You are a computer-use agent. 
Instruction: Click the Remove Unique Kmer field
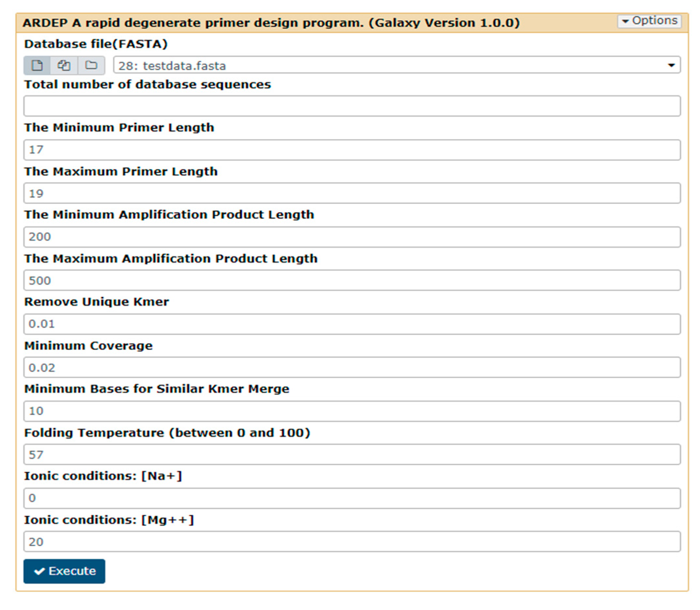coord(352,324)
